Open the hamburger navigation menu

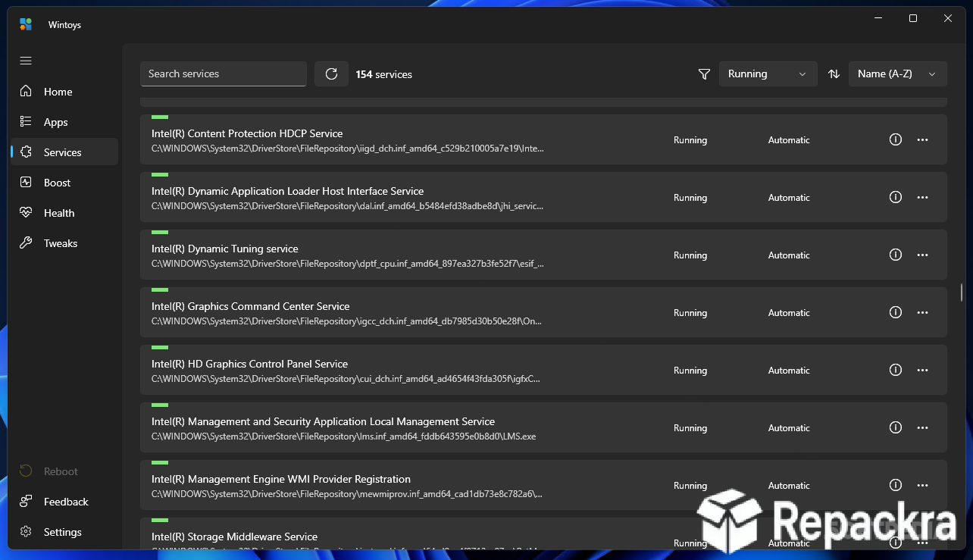coord(26,61)
